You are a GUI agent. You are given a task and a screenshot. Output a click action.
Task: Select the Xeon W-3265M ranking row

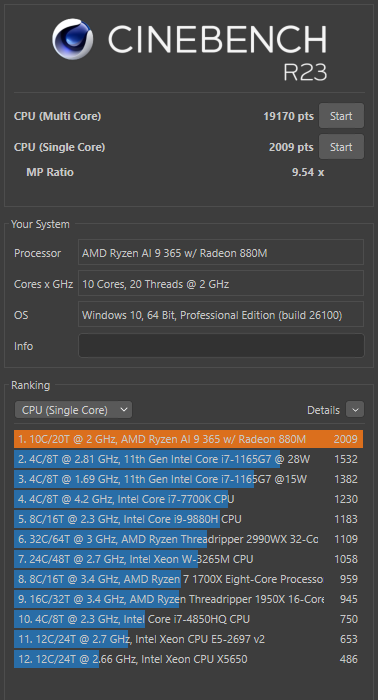(x=188, y=559)
